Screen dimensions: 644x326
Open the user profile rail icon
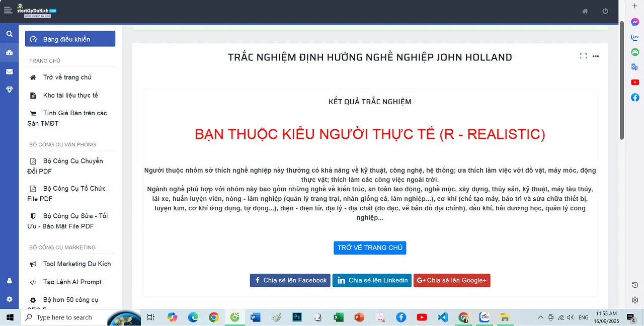(x=9, y=281)
